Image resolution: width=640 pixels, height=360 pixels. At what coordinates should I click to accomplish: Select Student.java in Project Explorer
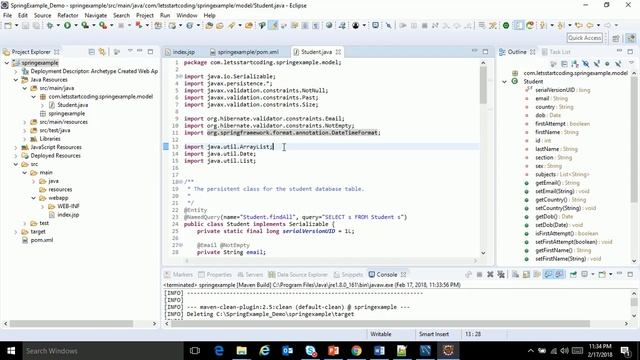[x=72, y=105]
